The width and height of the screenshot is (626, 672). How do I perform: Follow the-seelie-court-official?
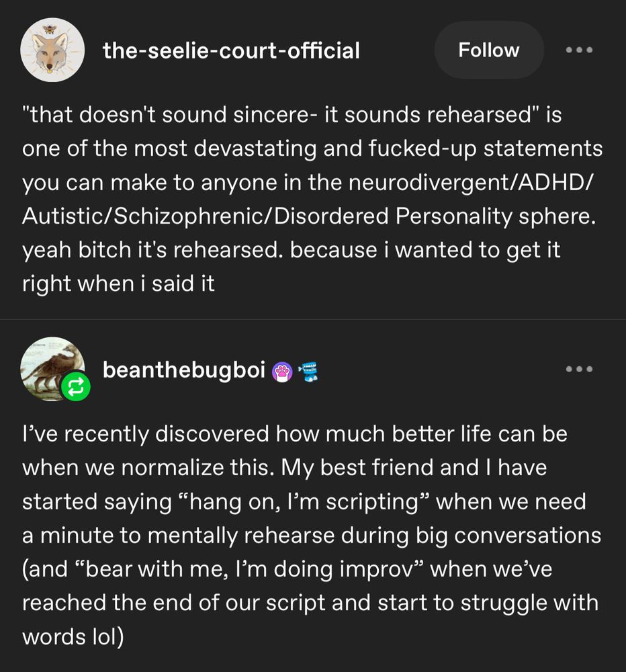[488, 50]
